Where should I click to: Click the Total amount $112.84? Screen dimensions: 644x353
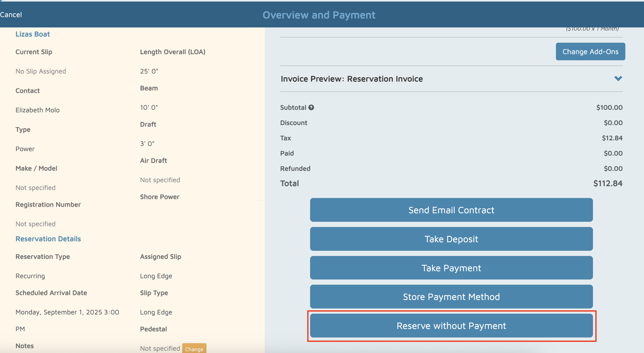coord(607,183)
